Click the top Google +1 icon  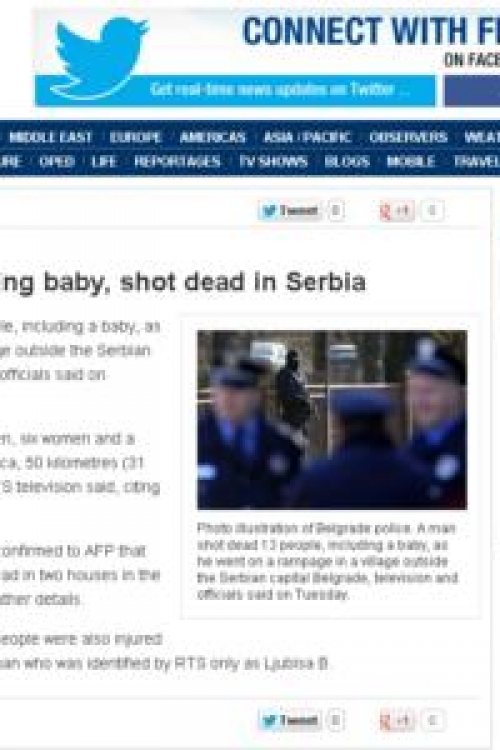(x=395, y=210)
